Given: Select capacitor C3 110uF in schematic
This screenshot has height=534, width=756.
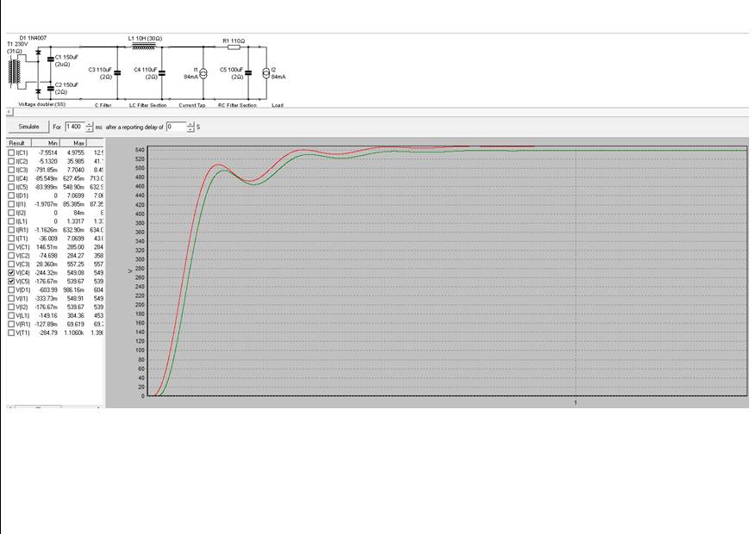Looking at the screenshot, I should (117, 73).
